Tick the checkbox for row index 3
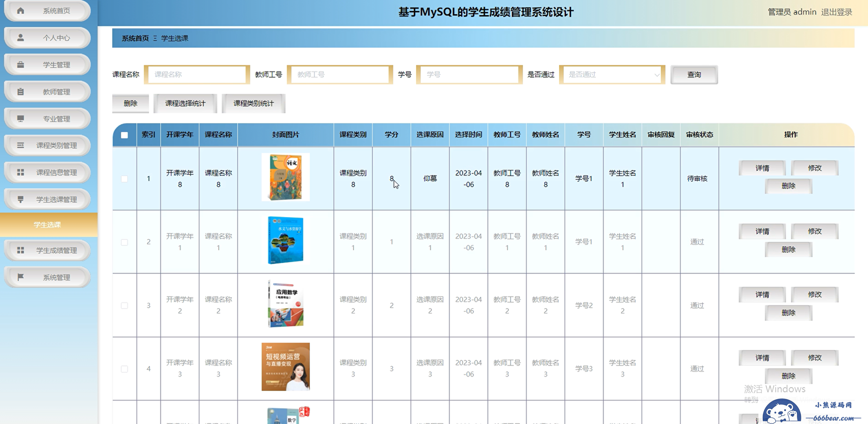Screen dimensions: 868x424 tap(124, 305)
